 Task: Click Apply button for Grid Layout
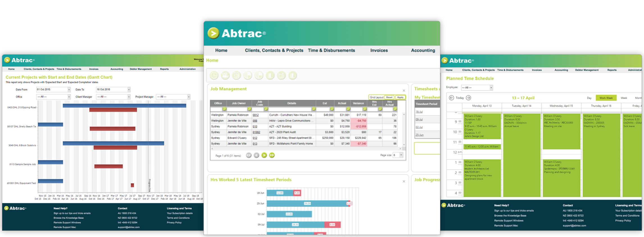click(400, 97)
